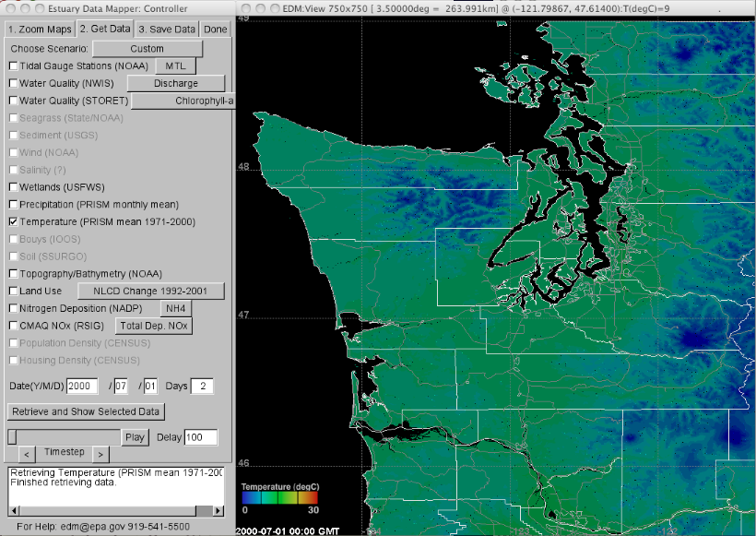Open the Discharge parameter selector

coord(175,83)
